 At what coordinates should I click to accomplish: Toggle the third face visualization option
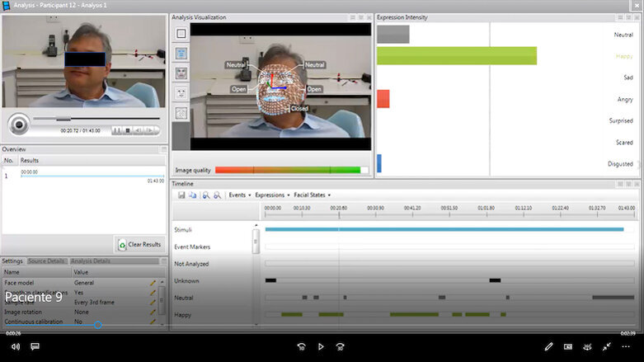click(x=181, y=73)
